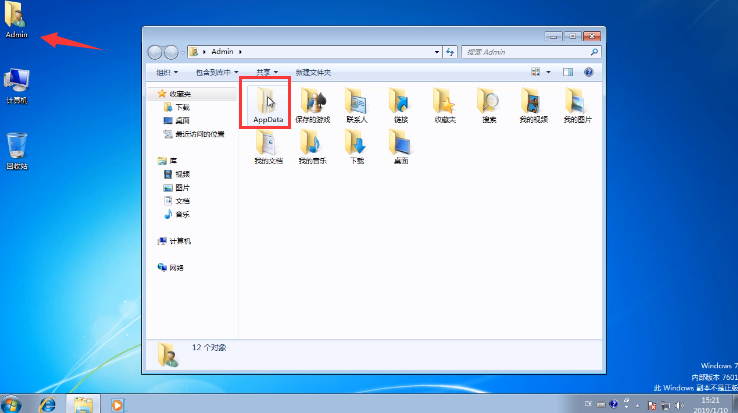Toggle the preview pane button
Screen dimensions: 738x413
tap(567, 72)
